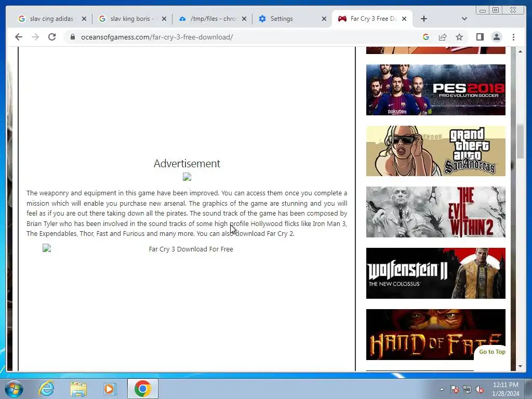Close the slav cing adidas tab
This screenshot has height=399, width=532.
tap(84, 19)
